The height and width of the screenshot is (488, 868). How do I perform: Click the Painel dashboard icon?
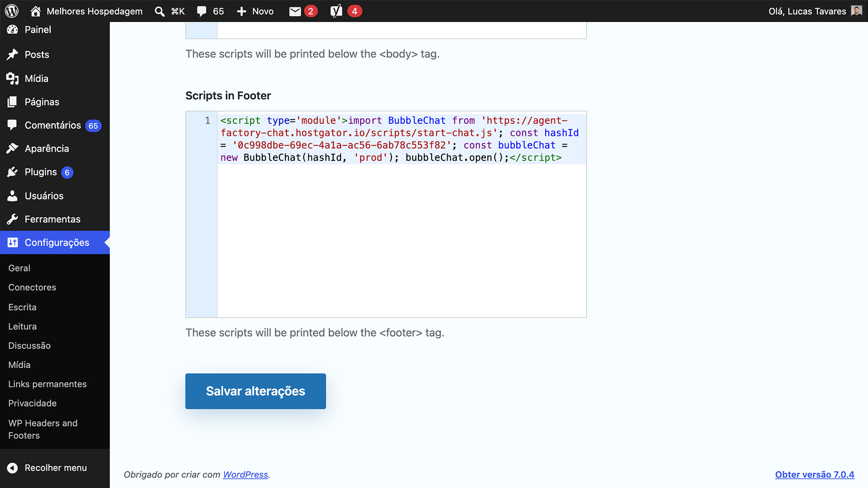coord(13,29)
